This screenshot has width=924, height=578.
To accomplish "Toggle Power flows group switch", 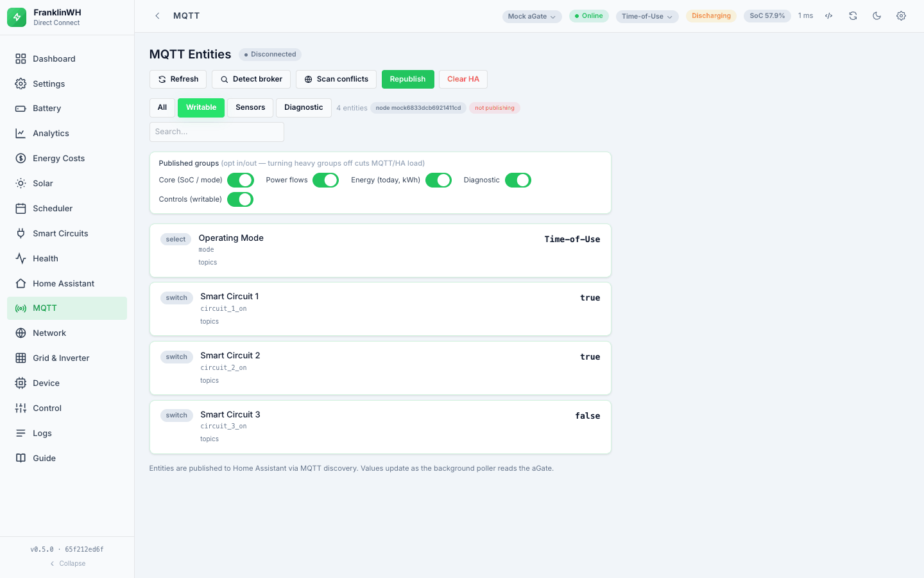I will pos(326,180).
